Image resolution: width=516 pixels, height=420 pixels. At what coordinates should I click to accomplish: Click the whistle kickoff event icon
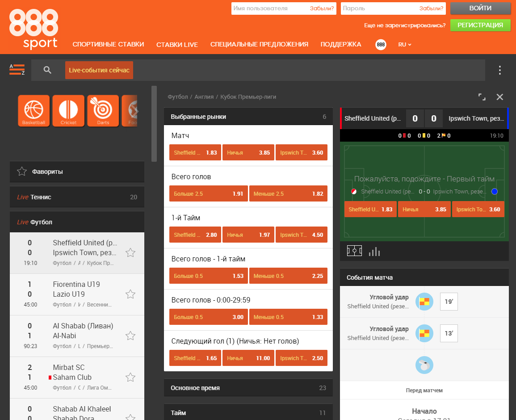point(424,365)
